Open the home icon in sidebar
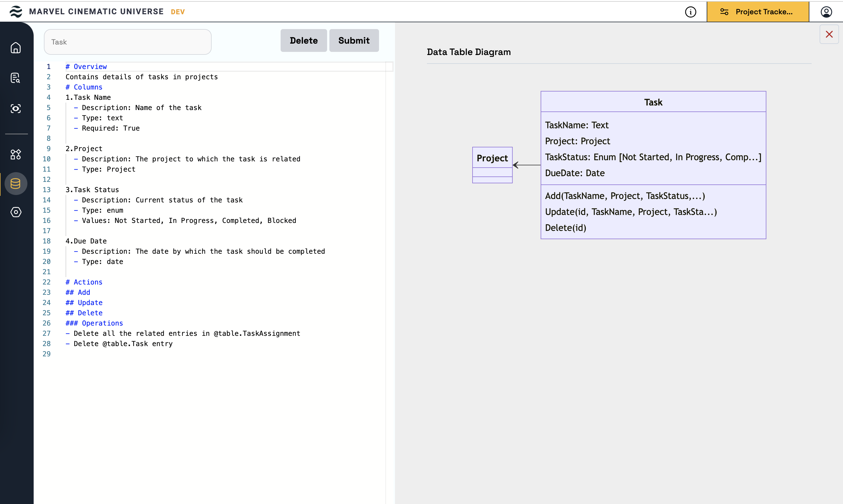Image resolution: width=843 pixels, height=504 pixels. coord(16,48)
